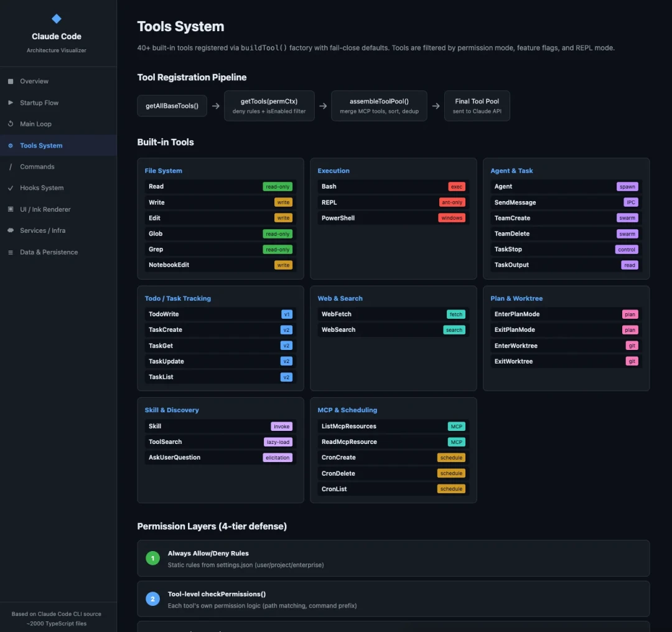Click the Main Loop refresh icon
Image resolution: width=672 pixels, height=632 pixels.
point(11,124)
